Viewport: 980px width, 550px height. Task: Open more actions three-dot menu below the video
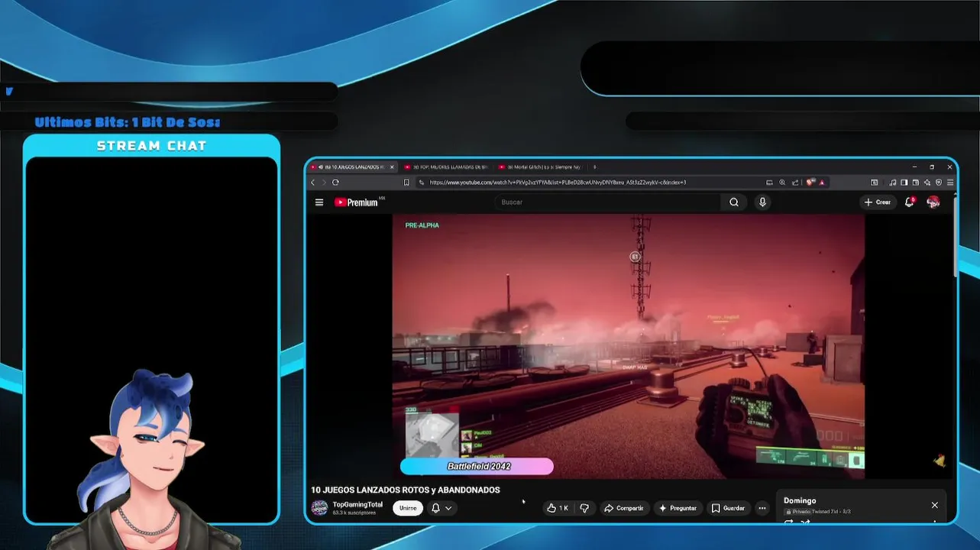pos(762,508)
